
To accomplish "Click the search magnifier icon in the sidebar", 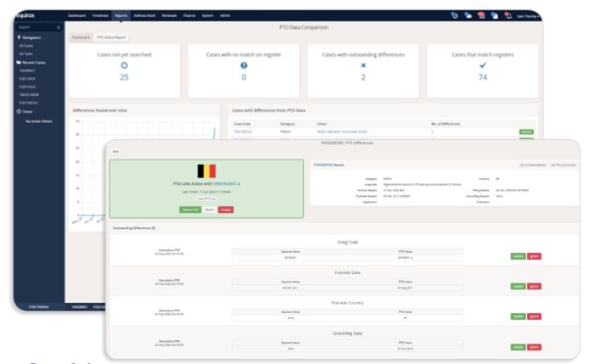I will coord(57,28).
